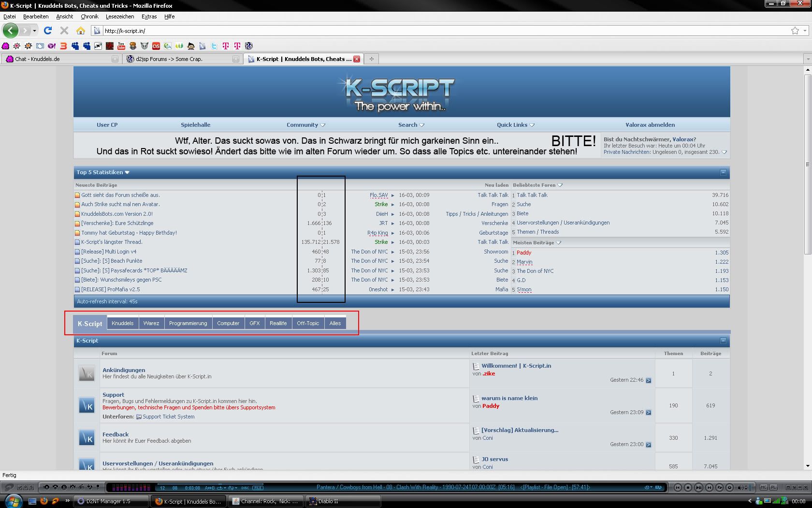Close the K-Script browser tab
This screenshot has height=508, width=812.
pos(357,59)
